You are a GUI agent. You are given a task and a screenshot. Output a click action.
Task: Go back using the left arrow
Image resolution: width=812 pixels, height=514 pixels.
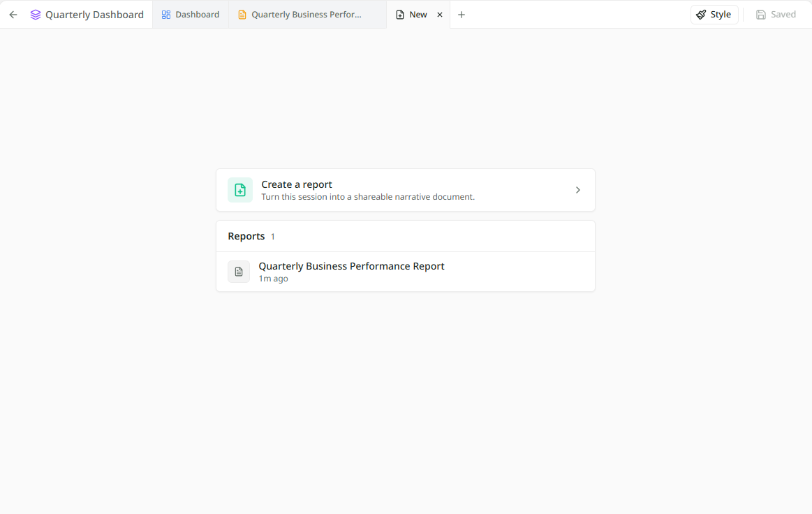tap(13, 15)
